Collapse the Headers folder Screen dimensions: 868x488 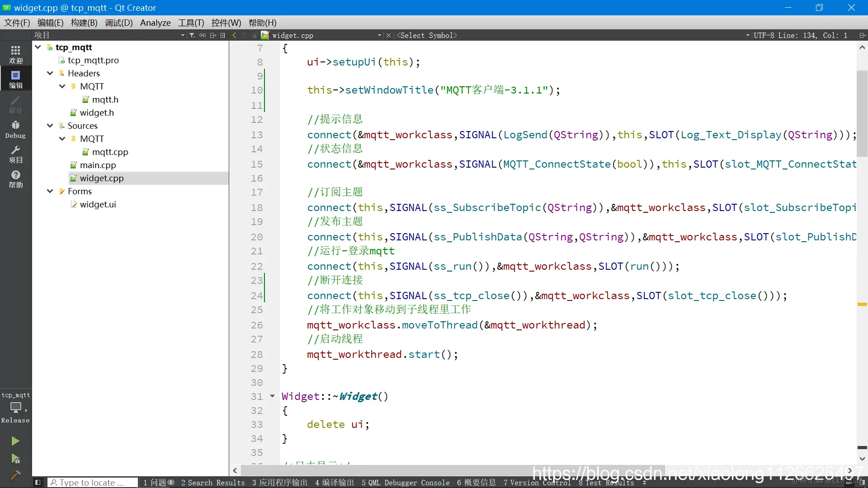click(50, 73)
